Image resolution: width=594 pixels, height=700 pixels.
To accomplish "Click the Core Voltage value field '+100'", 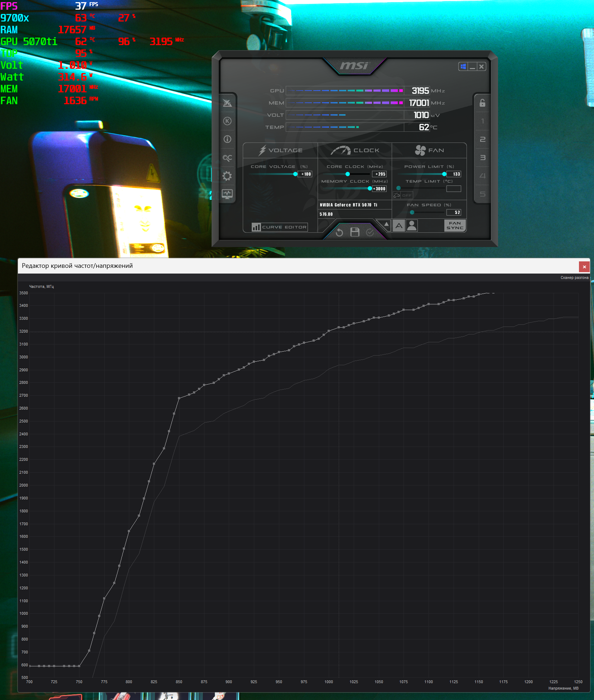I will 305,174.
